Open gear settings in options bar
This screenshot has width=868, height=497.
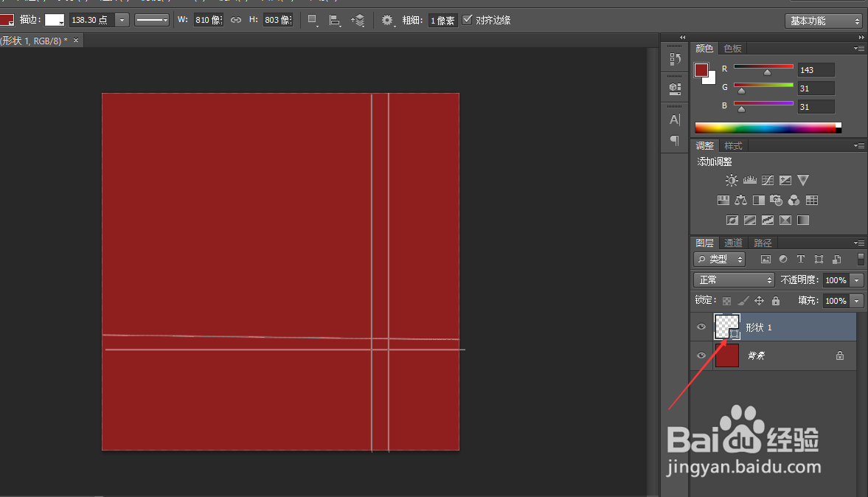387,21
